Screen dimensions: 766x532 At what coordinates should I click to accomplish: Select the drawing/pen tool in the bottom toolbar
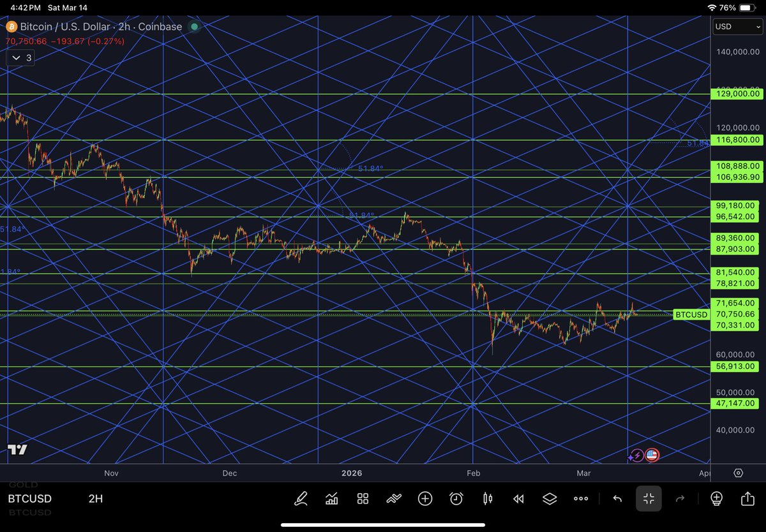click(x=301, y=498)
